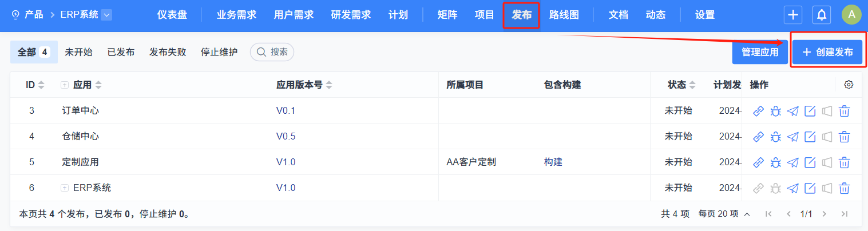Open 研发需求 in top navigation
The width and height of the screenshot is (868, 231).
(x=351, y=15)
